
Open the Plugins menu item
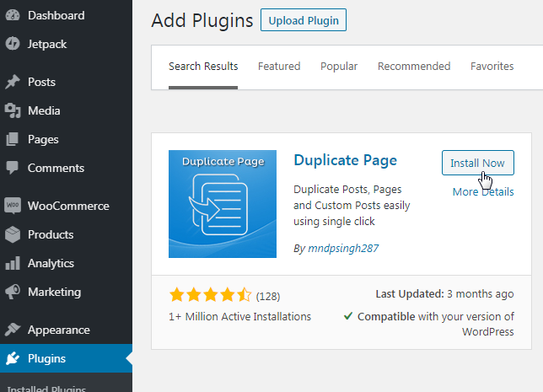coord(46,358)
